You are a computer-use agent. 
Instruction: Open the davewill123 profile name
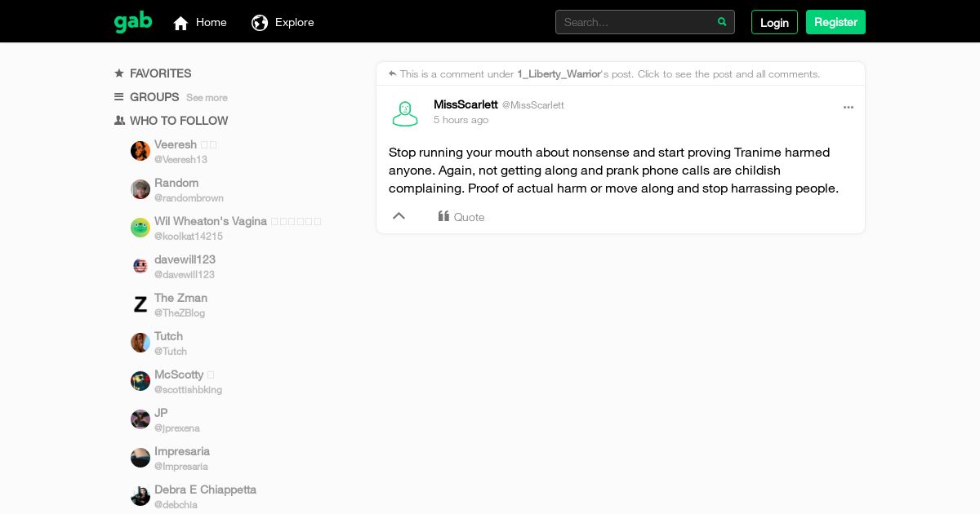click(185, 259)
